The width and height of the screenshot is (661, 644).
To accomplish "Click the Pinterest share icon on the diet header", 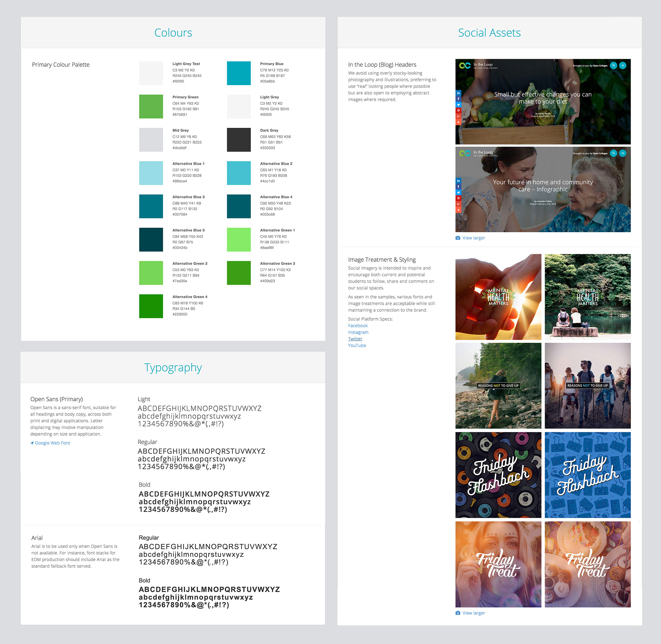I will [x=458, y=111].
